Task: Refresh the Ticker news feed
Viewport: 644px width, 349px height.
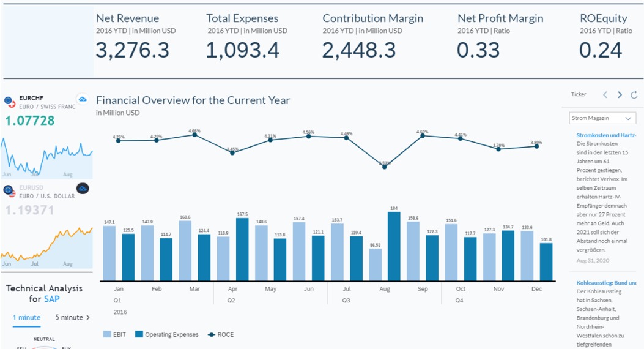Action: pyautogui.click(x=634, y=95)
